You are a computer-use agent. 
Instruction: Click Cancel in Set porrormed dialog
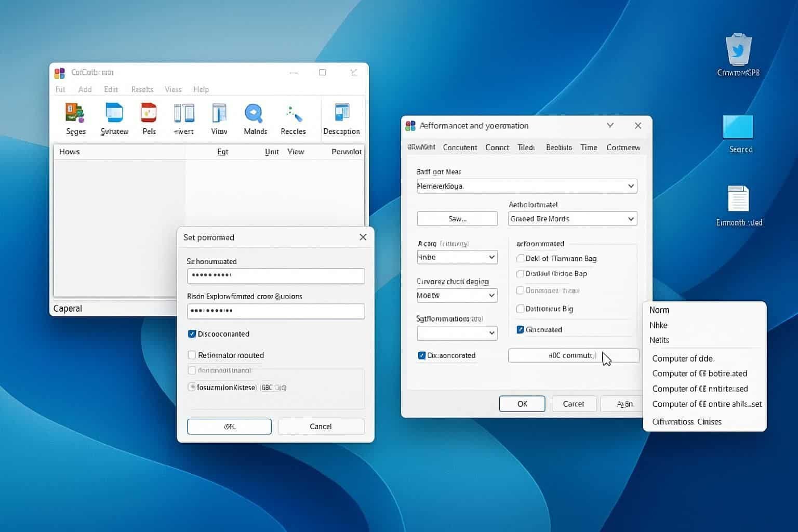321,427
